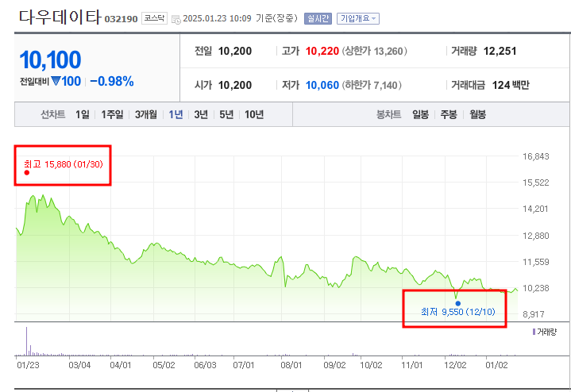Screen dimensions: 571x392
Task: Select the 3년 line chart tab
Action: click(201, 114)
